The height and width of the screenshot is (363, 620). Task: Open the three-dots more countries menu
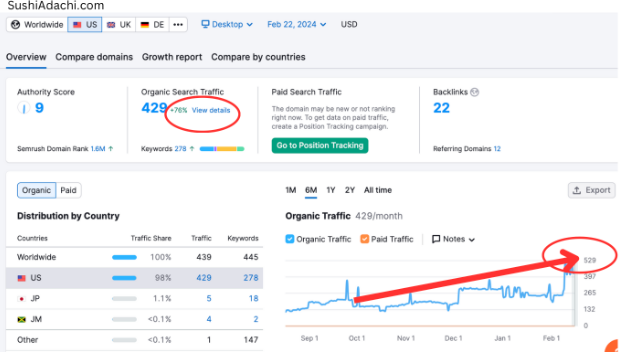pyautogui.click(x=178, y=25)
